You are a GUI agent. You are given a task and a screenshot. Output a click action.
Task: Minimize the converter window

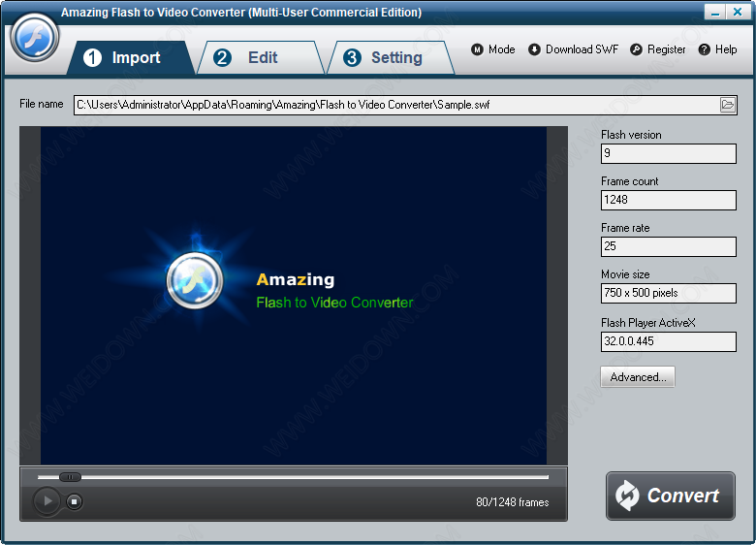tap(716, 13)
